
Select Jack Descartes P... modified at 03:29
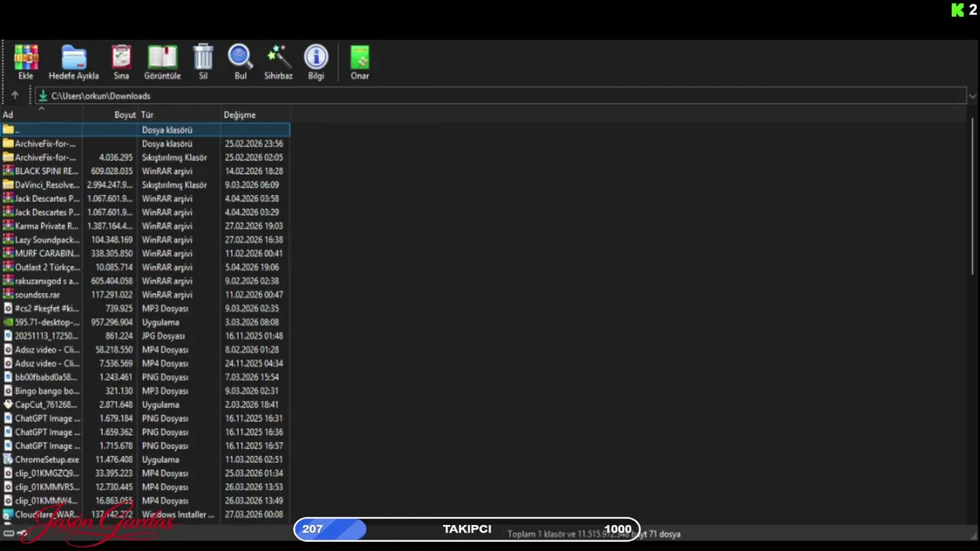point(145,213)
